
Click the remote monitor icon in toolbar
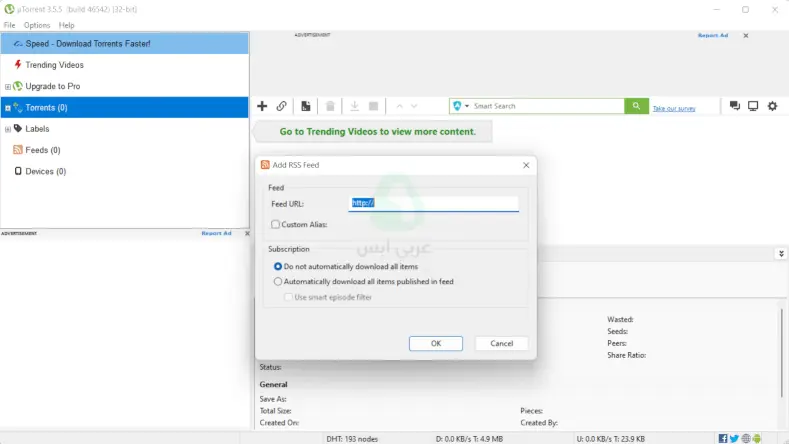tap(753, 106)
